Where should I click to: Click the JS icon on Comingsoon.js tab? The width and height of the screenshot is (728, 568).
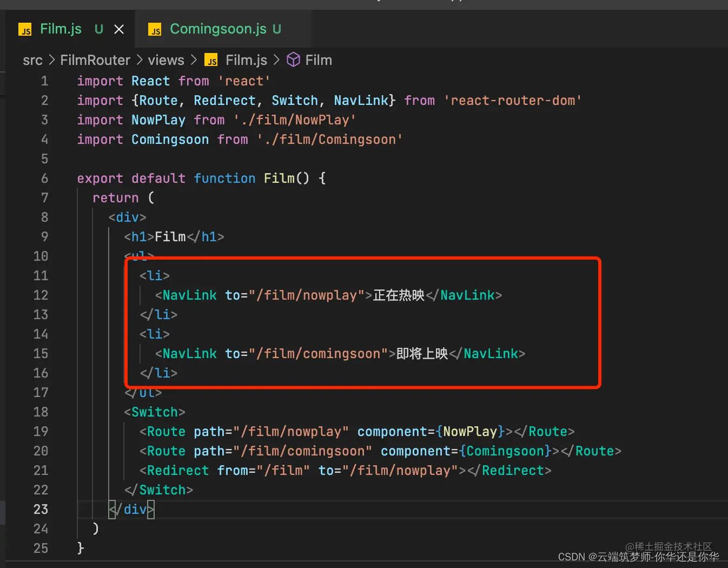click(155, 29)
